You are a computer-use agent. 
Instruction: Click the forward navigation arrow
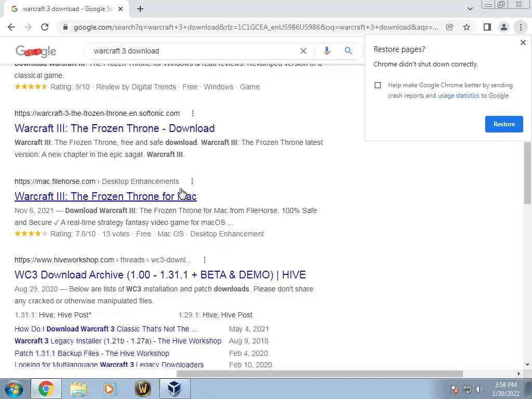28,27
